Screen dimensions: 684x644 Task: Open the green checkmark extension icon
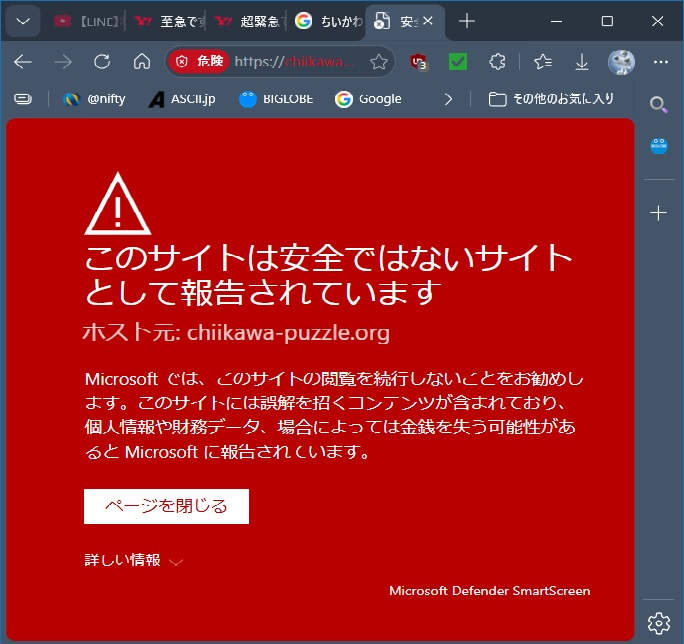tap(458, 62)
